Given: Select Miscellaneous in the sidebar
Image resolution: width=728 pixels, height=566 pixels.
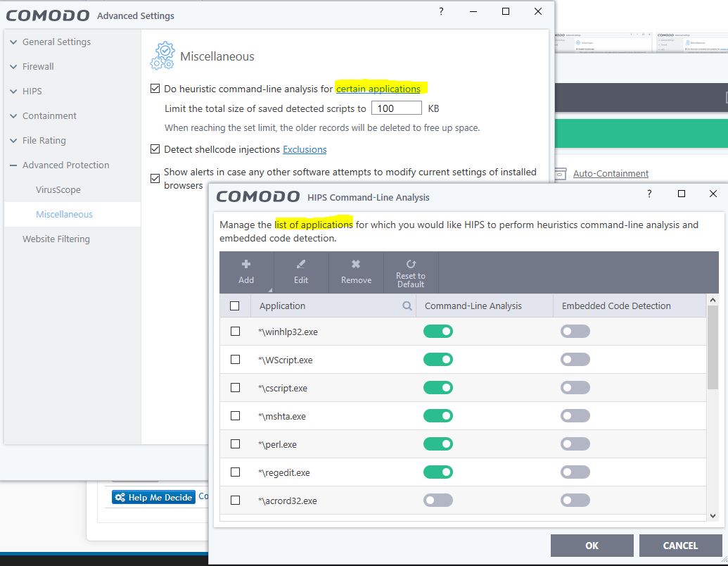Looking at the screenshot, I should point(64,214).
